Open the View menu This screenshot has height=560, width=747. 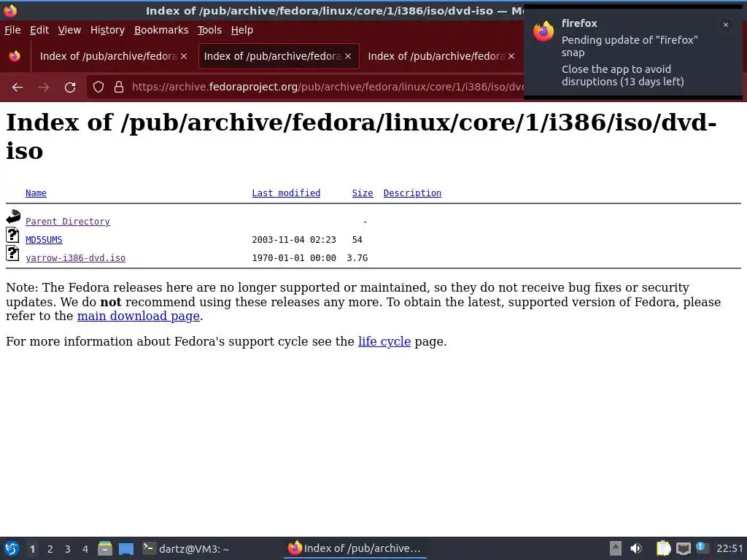click(x=69, y=30)
